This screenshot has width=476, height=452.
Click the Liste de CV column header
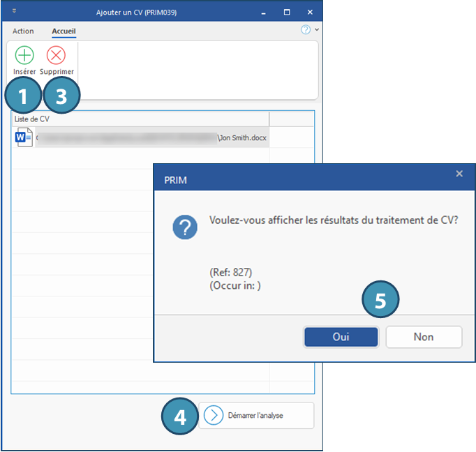pyautogui.click(x=140, y=119)
